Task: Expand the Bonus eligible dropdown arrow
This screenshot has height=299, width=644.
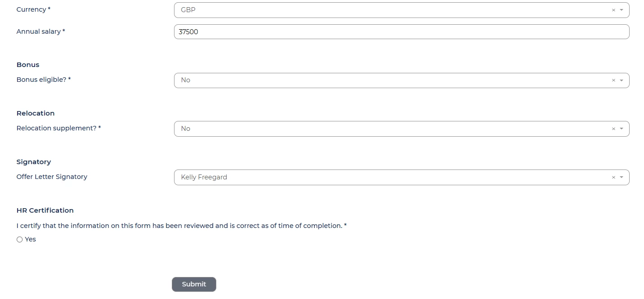Action: (x=622, y=80)
